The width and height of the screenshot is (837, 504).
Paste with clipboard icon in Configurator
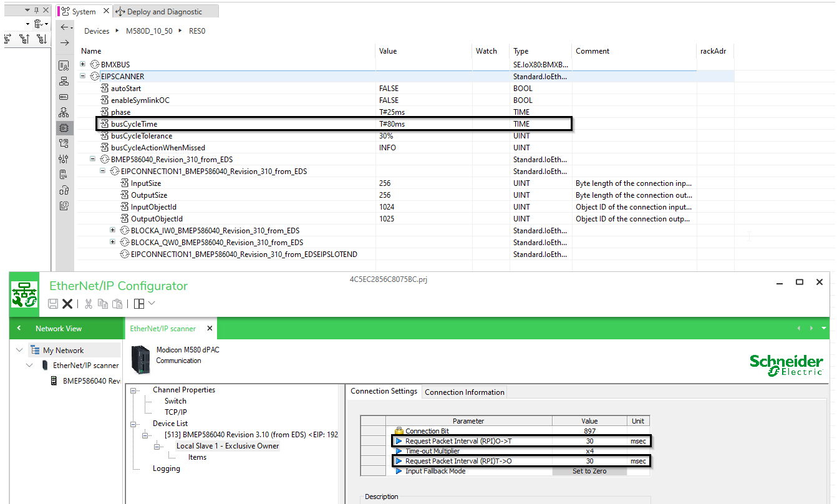tap(117, 304)
